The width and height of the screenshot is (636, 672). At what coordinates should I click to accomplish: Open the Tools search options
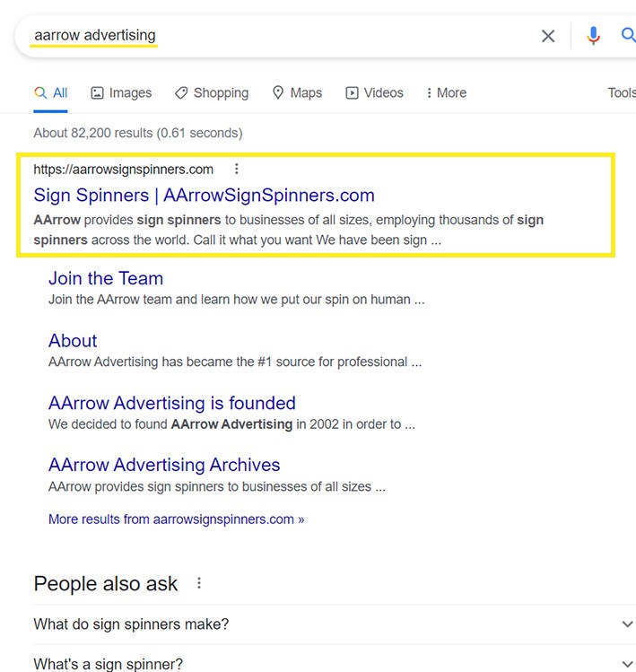(621, 93)
